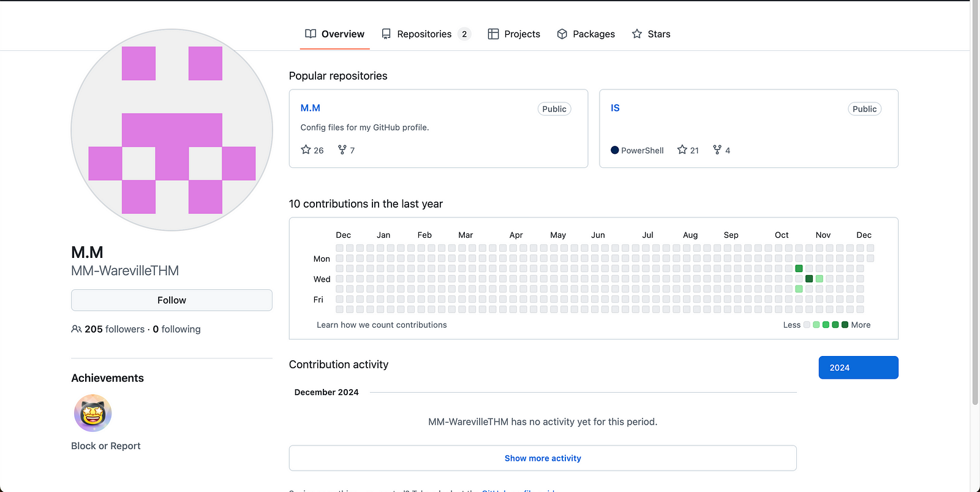Click the 26 stars count
Screen dimensions: 980x492
[318, 150]
